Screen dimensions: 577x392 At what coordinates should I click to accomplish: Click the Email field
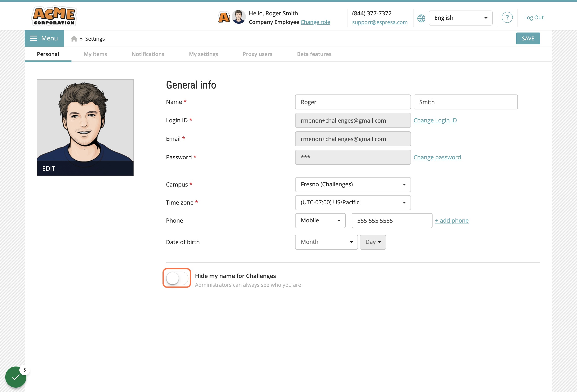tap(352, 139)
